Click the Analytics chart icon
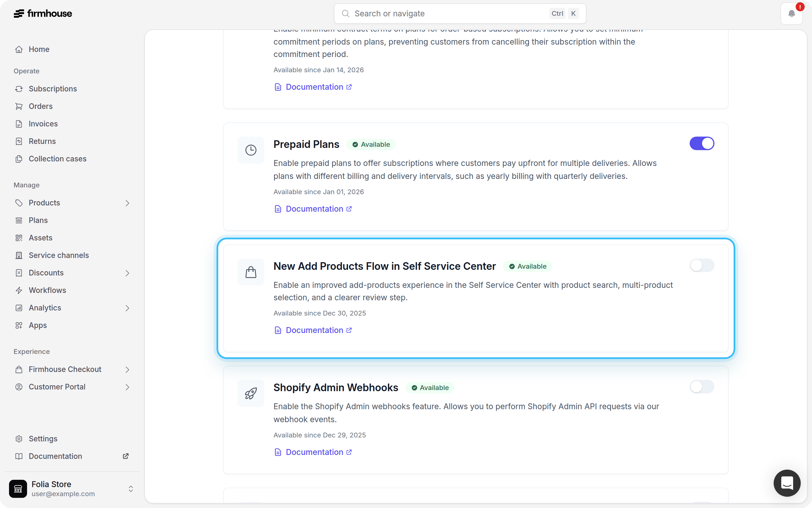Viewport: 812px width, 508px height. pyautogui.click(x=19, y=308)
